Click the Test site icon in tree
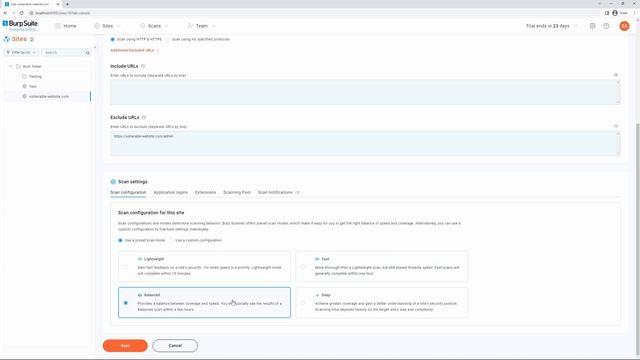The width and height of the screenshot is (640, 360). (x=24, y=86)
